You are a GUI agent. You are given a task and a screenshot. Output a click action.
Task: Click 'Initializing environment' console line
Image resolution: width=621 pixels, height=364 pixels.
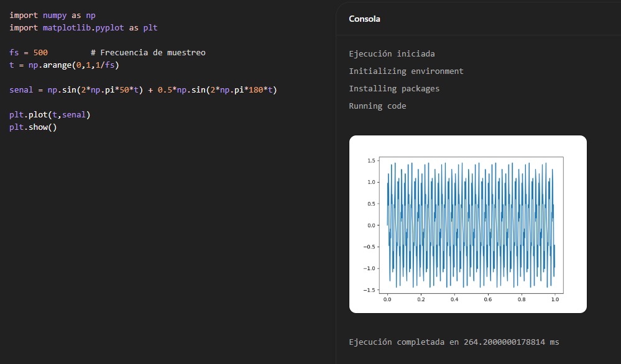(406, 71)
